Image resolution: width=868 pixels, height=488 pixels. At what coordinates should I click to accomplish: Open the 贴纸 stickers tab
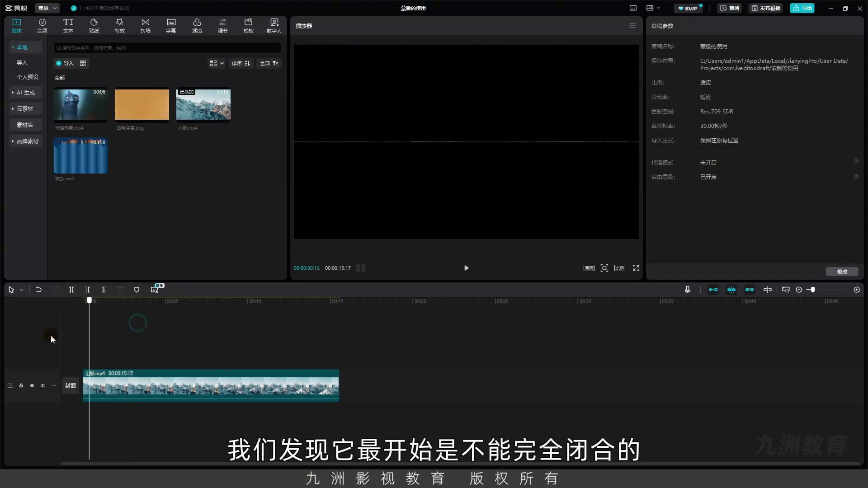coord(94,26)
